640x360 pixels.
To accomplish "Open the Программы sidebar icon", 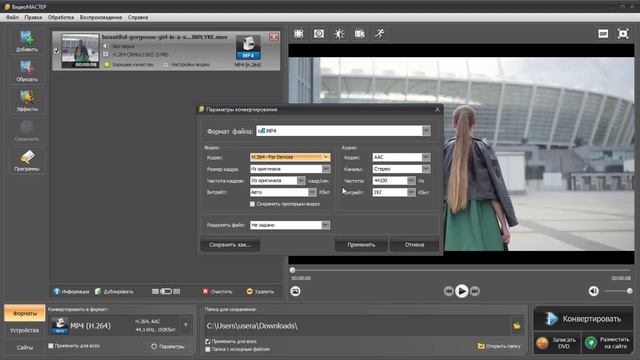I will coord(27,160).
